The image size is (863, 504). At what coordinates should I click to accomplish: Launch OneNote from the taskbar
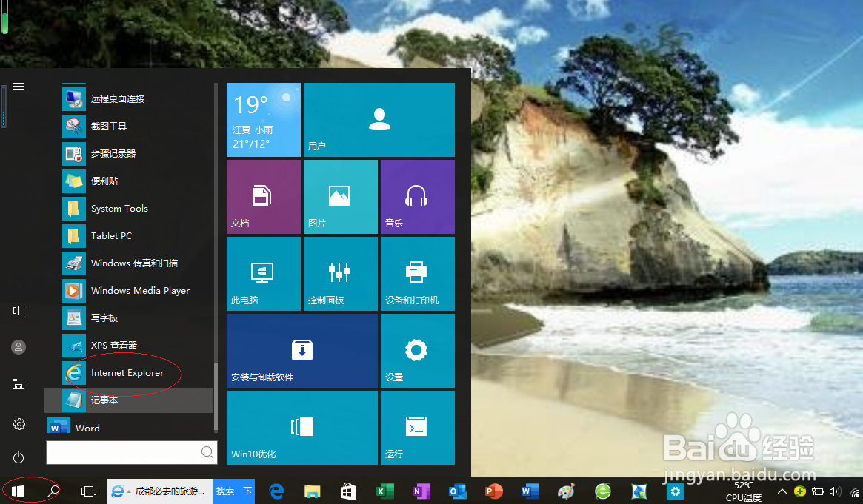421,491
